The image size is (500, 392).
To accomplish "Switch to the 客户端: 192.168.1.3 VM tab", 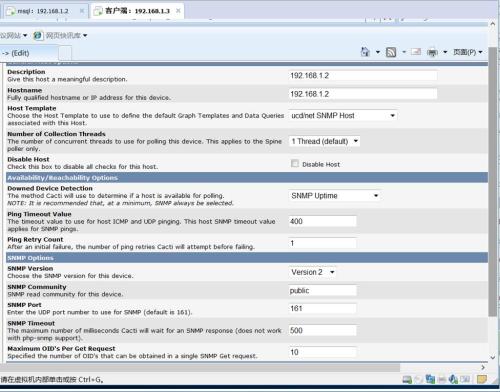I will click(137, 11).
